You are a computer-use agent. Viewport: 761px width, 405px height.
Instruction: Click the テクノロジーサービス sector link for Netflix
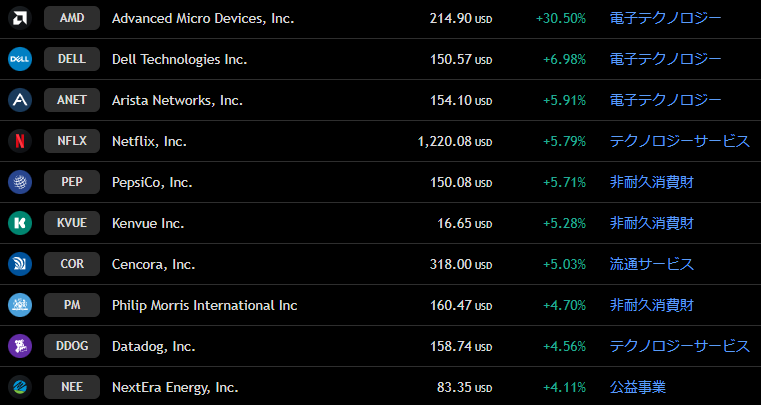tap(679, 141)
